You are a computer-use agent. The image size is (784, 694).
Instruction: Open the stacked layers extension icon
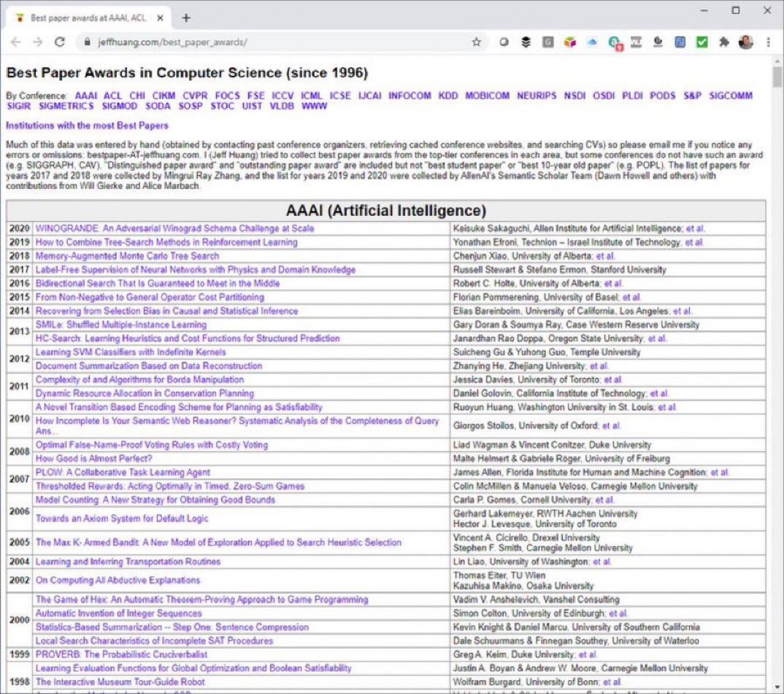click(526, 42)
